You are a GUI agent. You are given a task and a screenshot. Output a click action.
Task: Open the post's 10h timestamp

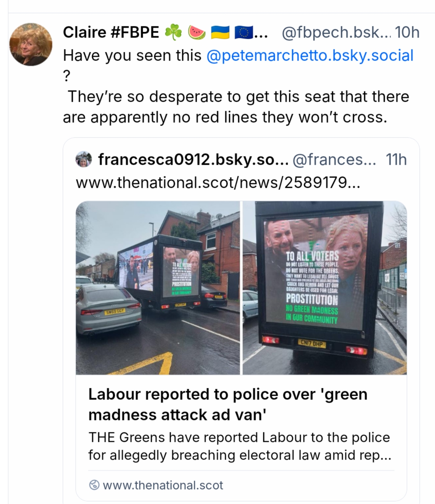(407, 33)
